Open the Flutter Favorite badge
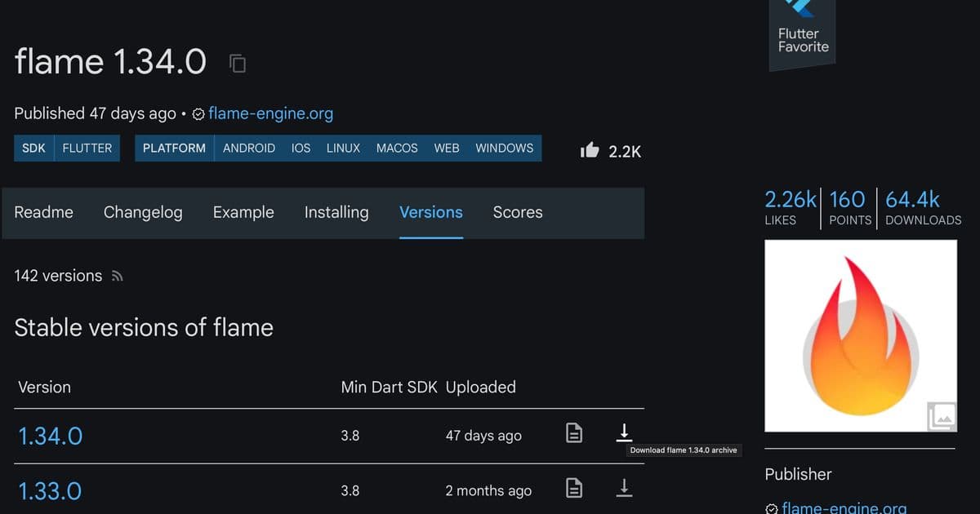 tap(801, 33)
